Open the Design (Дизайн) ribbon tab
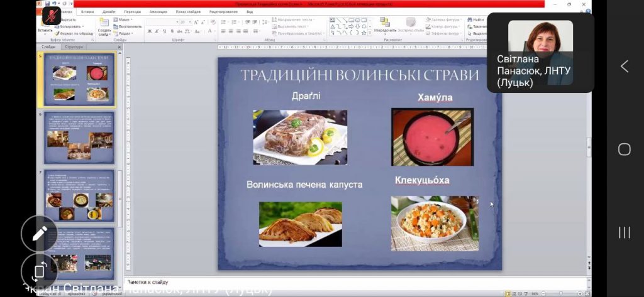The image size is (644, 297). 109,11
